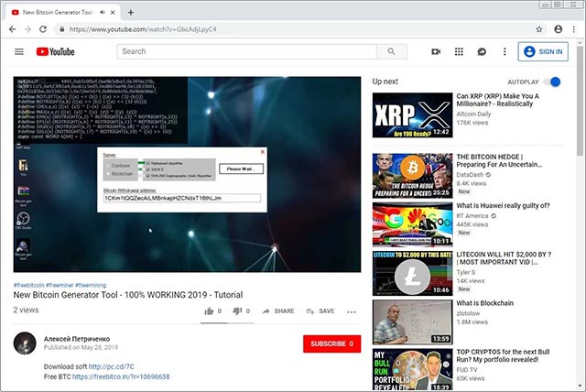Click the 'Up next' heading
586x392 pixels.
385,82
